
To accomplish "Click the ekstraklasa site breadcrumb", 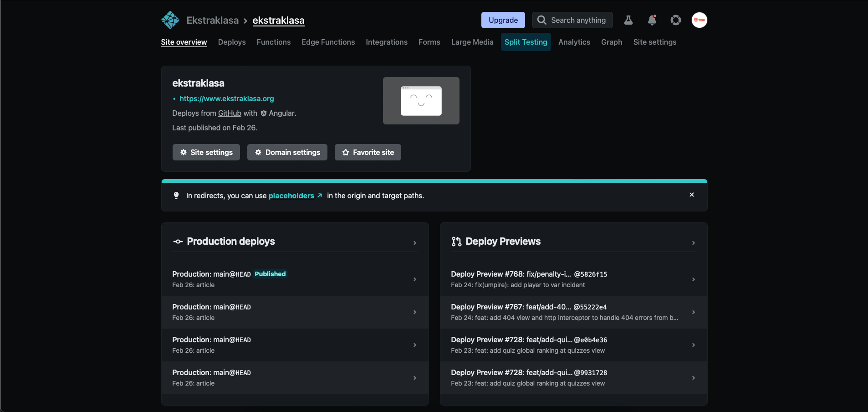I will pos(279,21).
